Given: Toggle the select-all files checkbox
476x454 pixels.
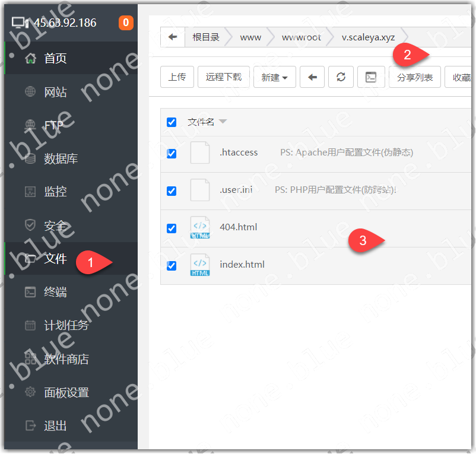Looking at the screenshot, I should tap(172, 122).
